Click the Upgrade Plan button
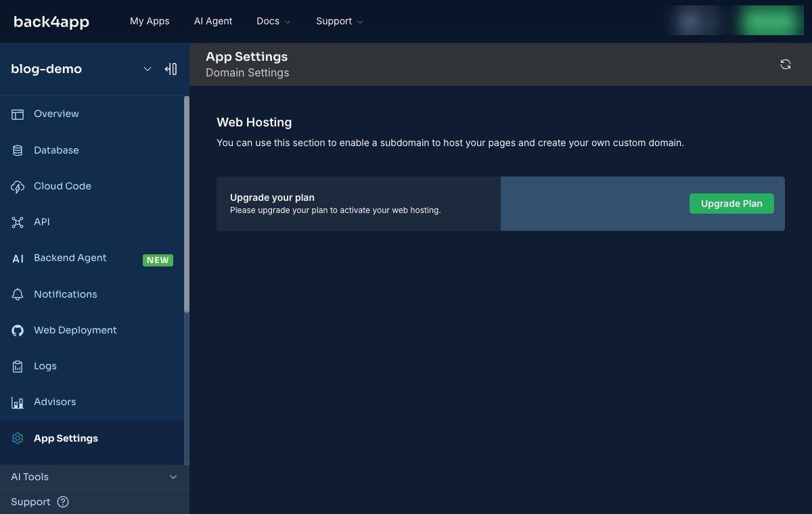Viewport: 812px width, 514px height. click(x=731, y=204)
